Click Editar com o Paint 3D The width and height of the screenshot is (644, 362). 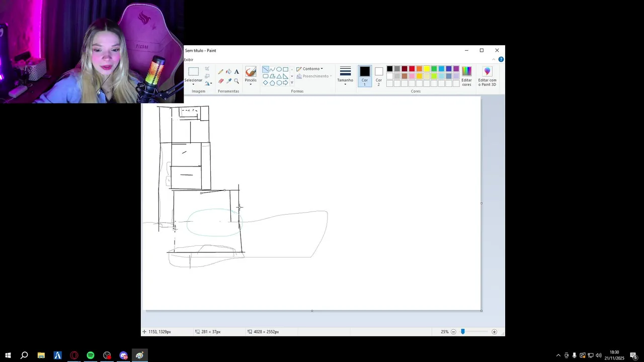pos(487,76)
